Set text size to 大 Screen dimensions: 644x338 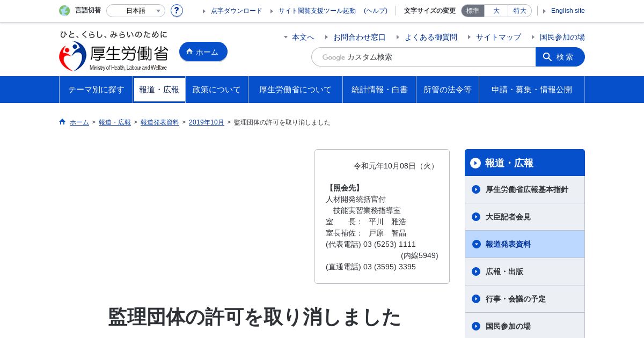pos(496,11)
